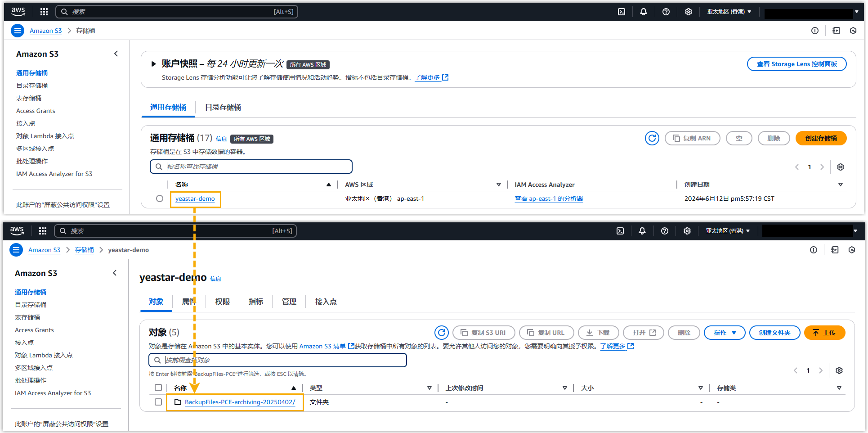Click the folder icon for BackupFiles-PCE-archiving-20250402

(178, 402)
